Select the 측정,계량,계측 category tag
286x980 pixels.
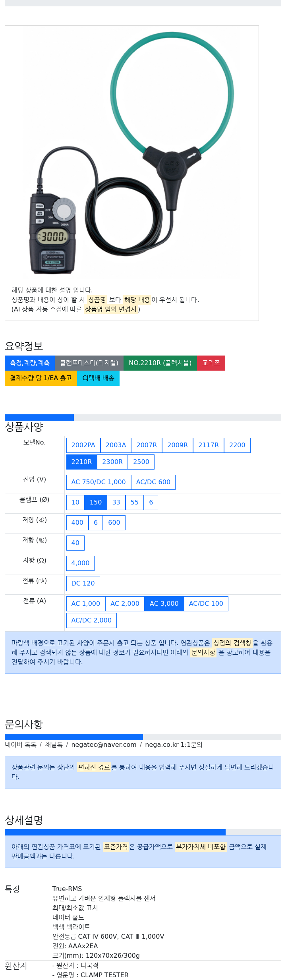(30, 363)
